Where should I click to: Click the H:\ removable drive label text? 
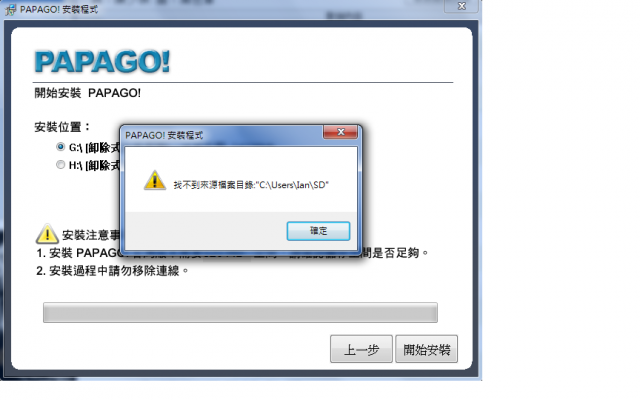94,165
